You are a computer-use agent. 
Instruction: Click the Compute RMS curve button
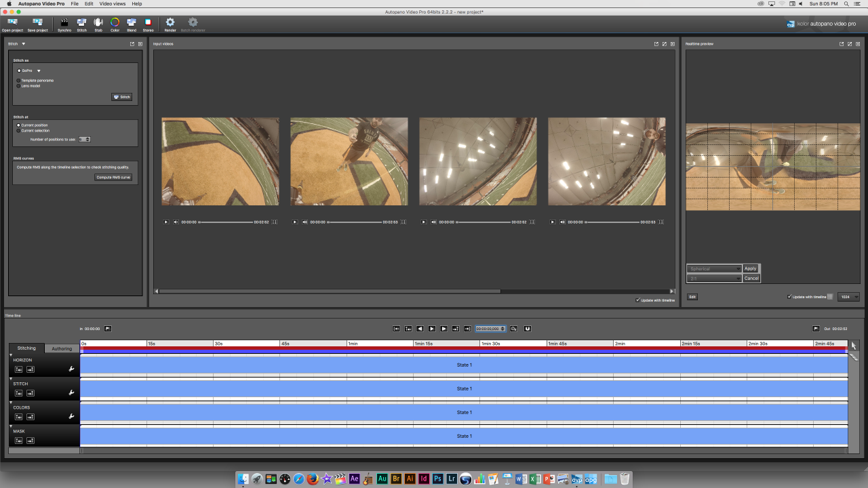coord(113,178)
